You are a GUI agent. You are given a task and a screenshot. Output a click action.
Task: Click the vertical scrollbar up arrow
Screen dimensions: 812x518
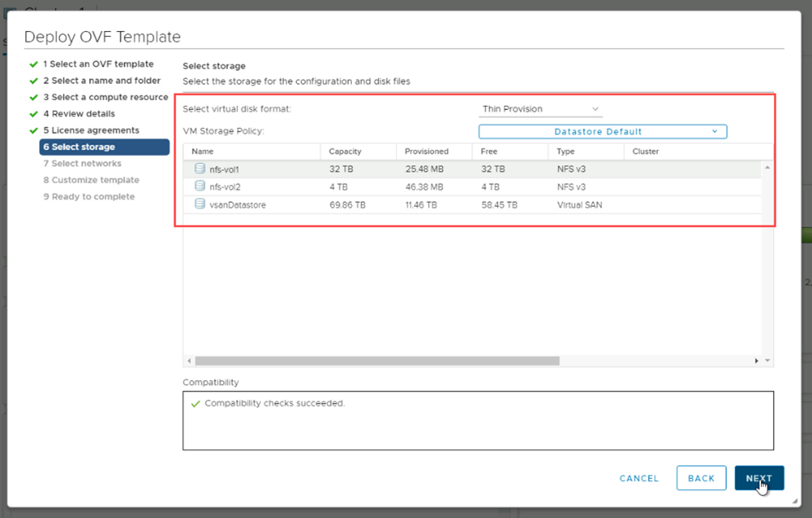coord(768,167)
